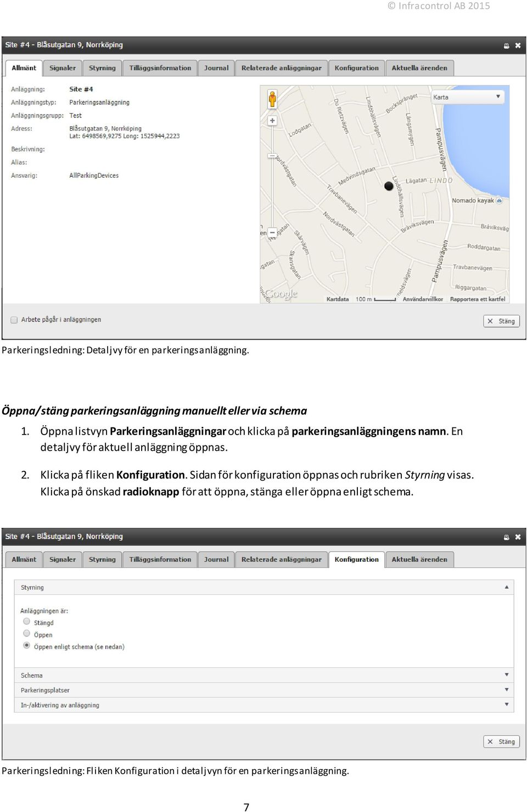Open the Allmänt tab in the upper window

(24, 68)
